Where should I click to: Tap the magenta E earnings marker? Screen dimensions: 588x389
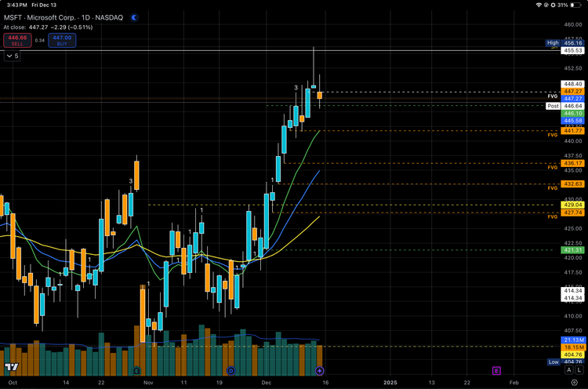click(x=496, y=371)
